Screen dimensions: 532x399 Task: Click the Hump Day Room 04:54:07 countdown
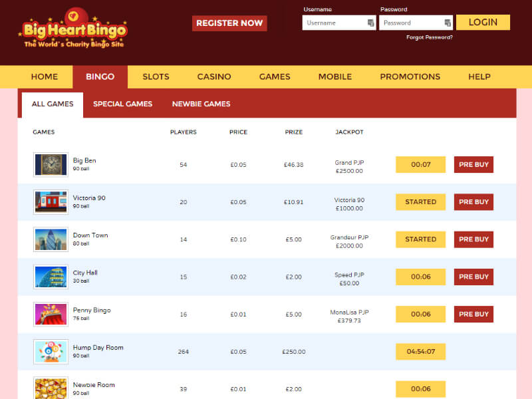tap(421, 352)
